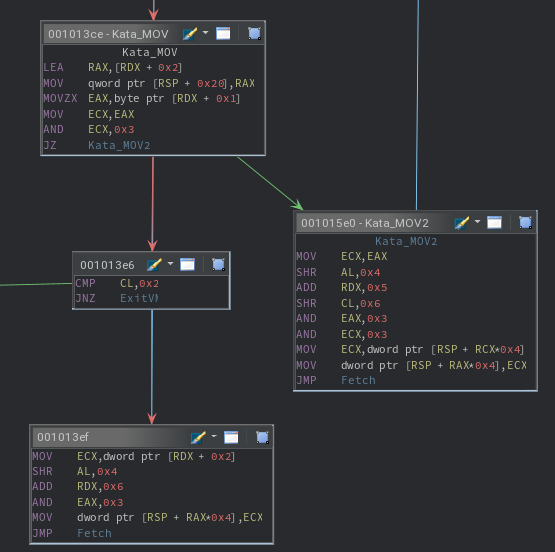555x552 pixels.
Task: Open color dropdown arrow in Kata_MOV2 block
Action: (x=477, y=222)
